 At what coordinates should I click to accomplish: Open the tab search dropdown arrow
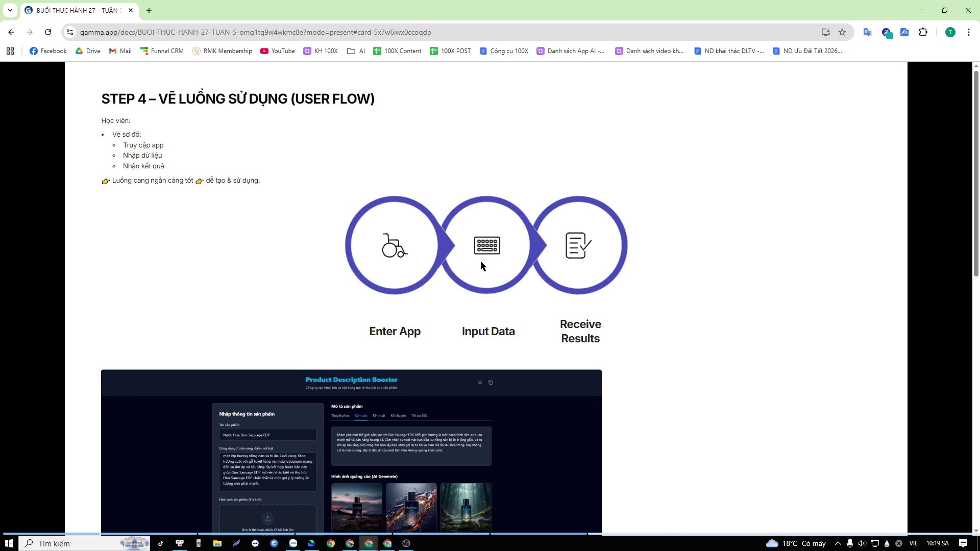point(10,10)
